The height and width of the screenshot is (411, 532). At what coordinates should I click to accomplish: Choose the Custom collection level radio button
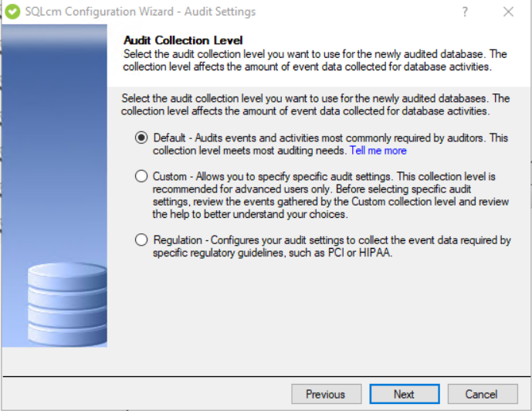click(x=141, y=176)
